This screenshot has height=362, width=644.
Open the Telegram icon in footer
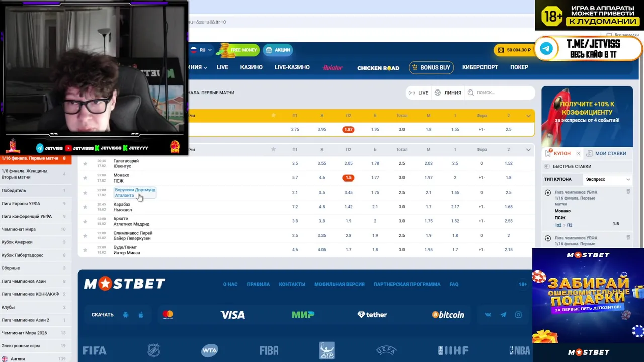coord(503,315)
